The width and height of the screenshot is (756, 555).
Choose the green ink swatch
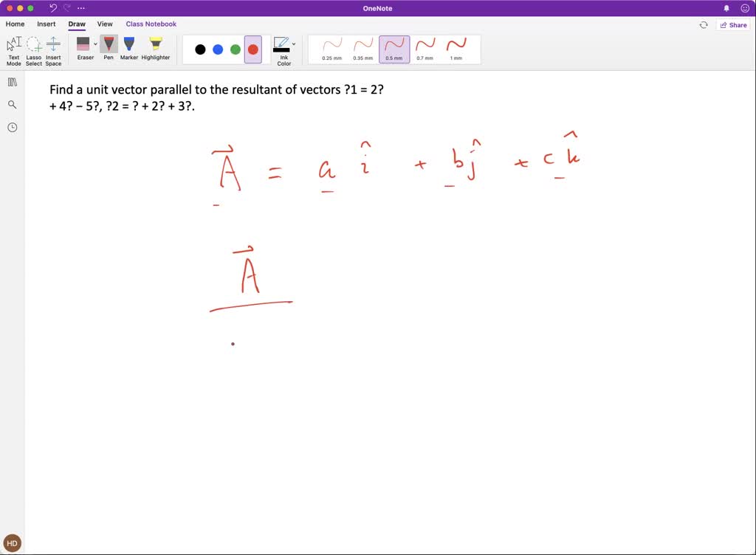point(235,49)
